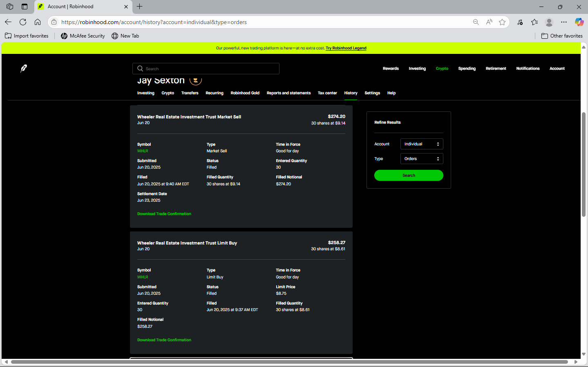The width and height of the screenshot is (588, 367).
Task: Download Trade Confirmation for Market Sell order
Action: [x=164, y=214]
